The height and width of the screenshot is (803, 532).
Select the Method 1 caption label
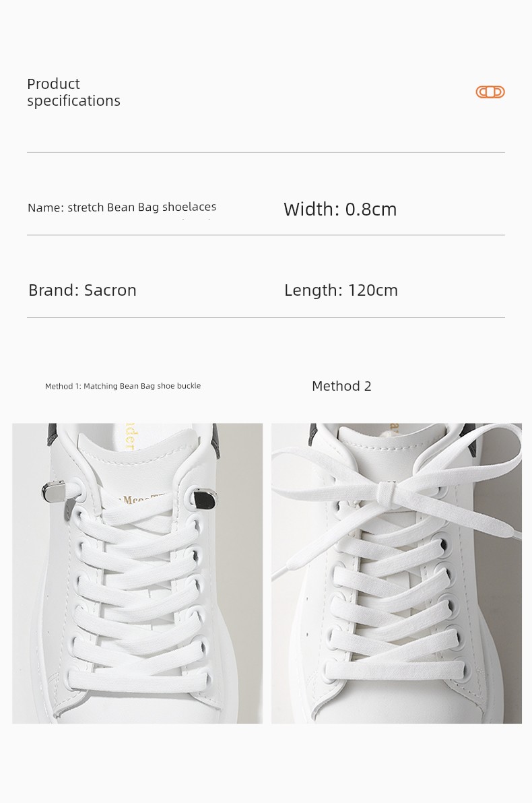coord(123,385)
